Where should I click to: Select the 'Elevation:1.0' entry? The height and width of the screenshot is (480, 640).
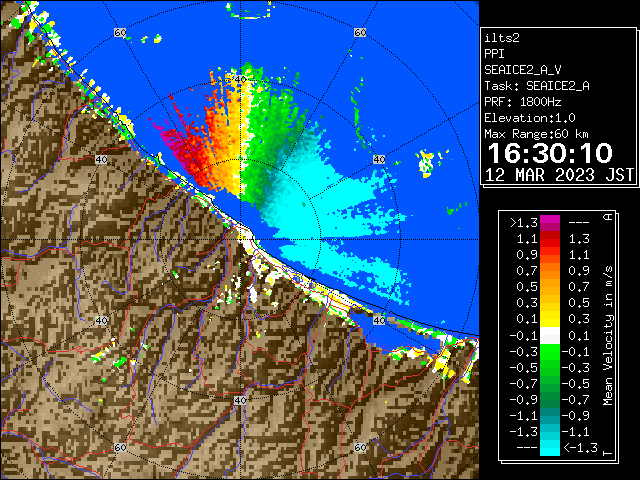[529, 118]
